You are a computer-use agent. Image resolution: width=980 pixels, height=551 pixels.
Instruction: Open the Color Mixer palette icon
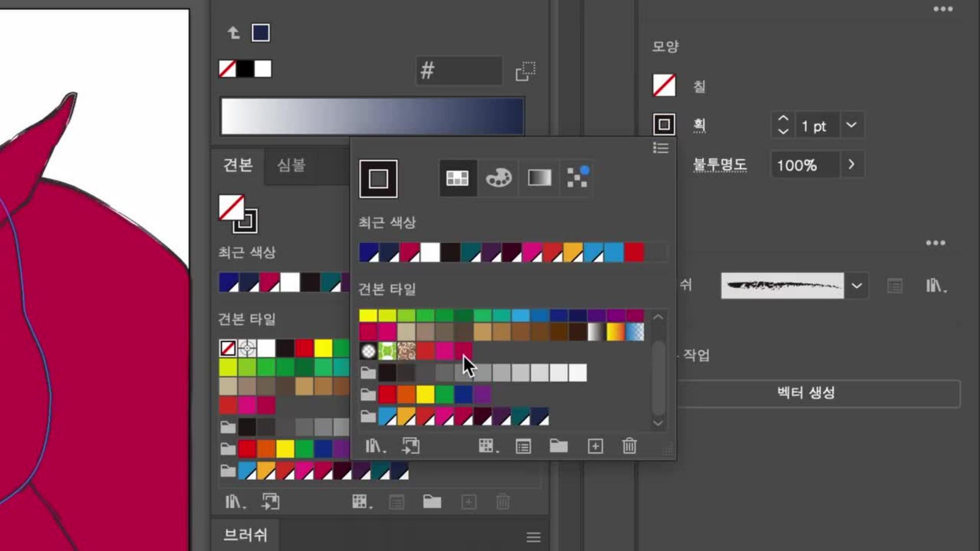(x=498, y=178)
